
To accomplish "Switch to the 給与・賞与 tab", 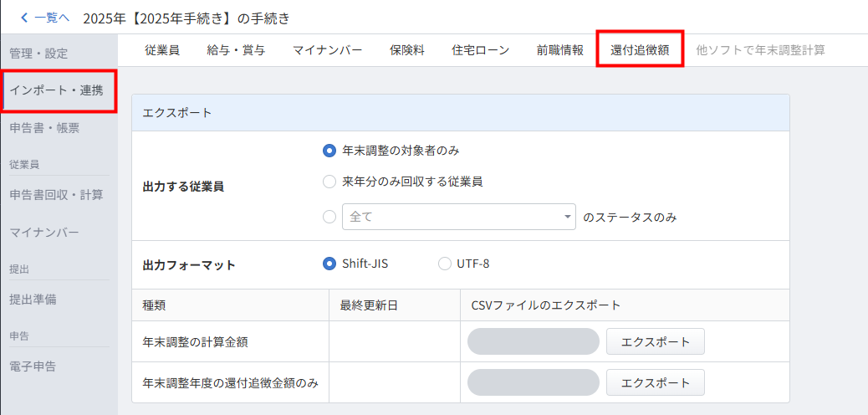I will [236, 50].
